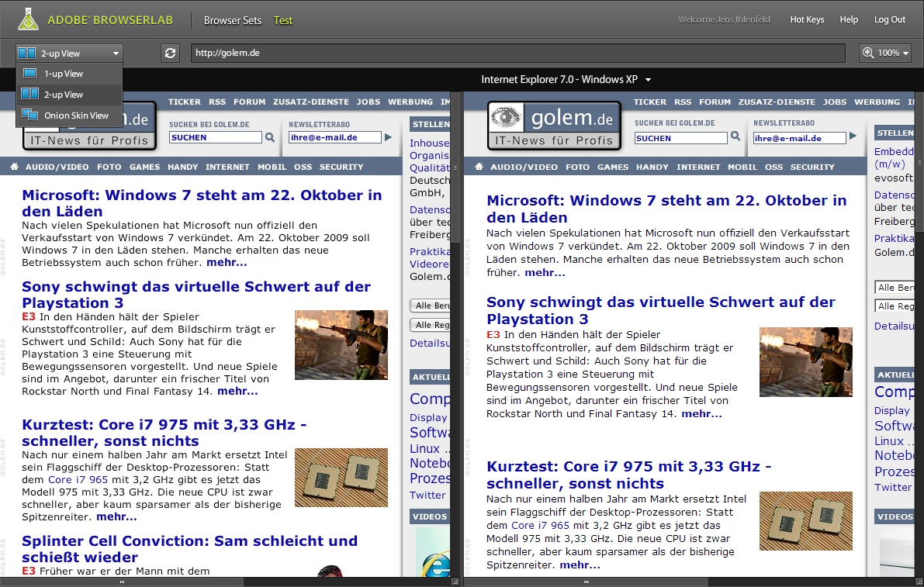Viewport: 924px width, 587px height.
Task: Click Linux link in right pane sidebar
Action: point(888,441)
